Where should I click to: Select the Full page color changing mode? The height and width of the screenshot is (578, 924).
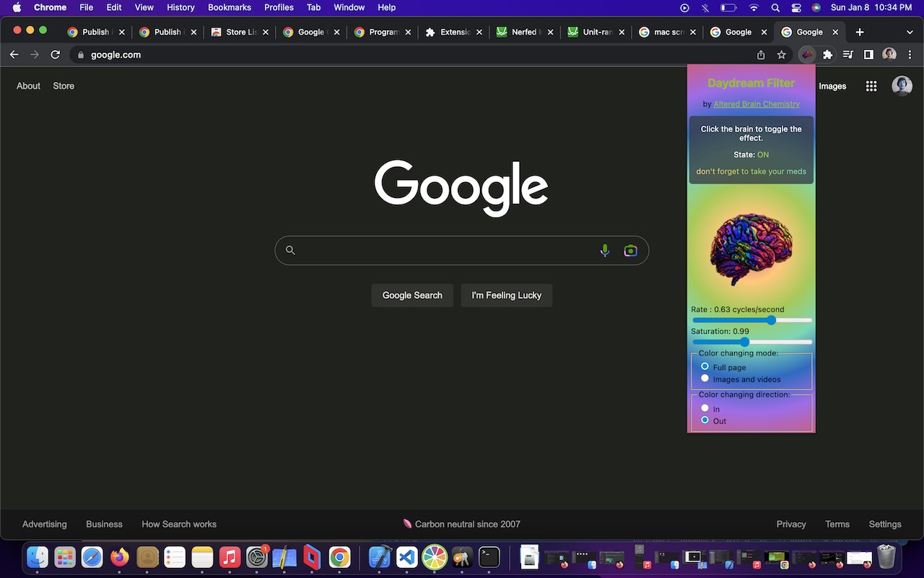(705, 366)
